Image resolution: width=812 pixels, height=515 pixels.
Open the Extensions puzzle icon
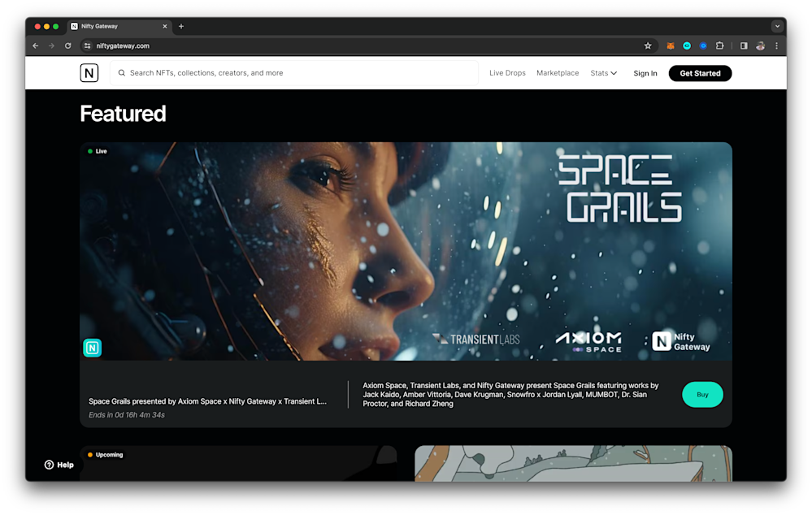coord(720,46)
